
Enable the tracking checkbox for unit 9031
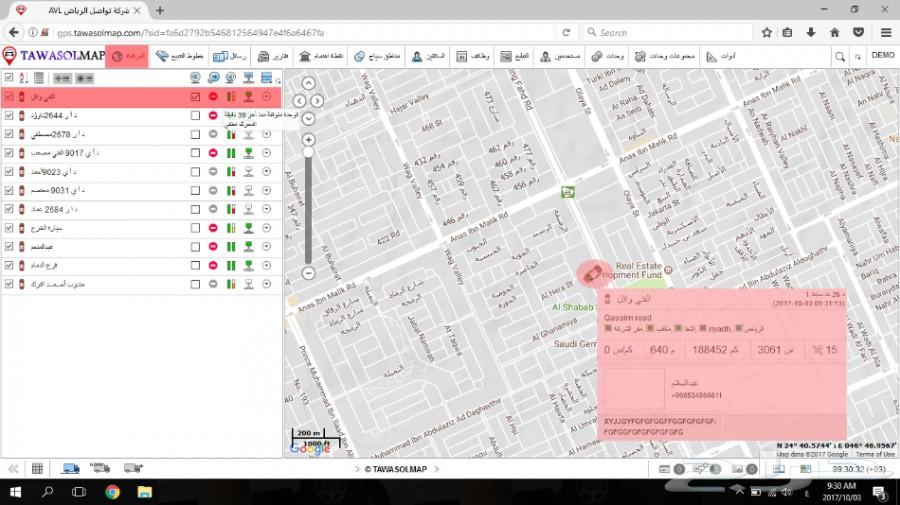195,191
